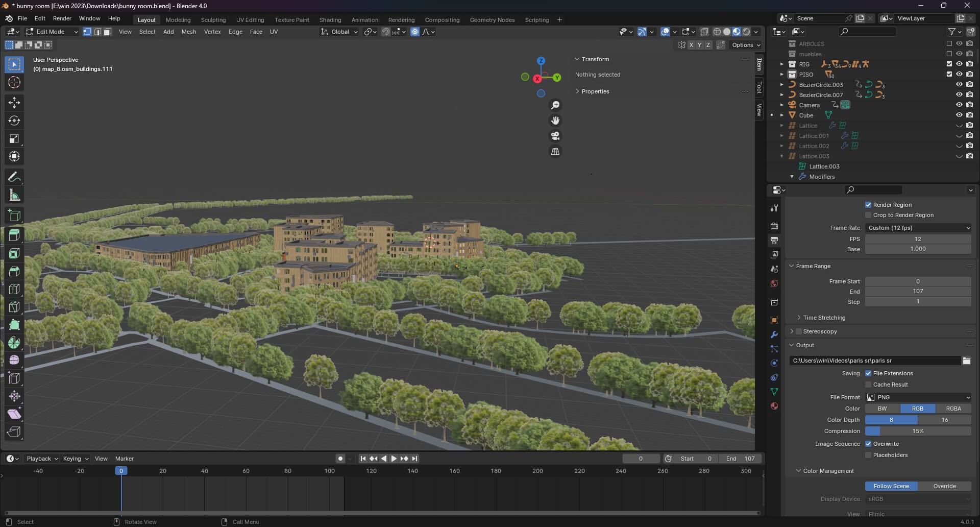Image resolution: width=980 pixels, height=527 pixels.
Task: Open the Edit Mode dropdown
Action: pos(52,32)
